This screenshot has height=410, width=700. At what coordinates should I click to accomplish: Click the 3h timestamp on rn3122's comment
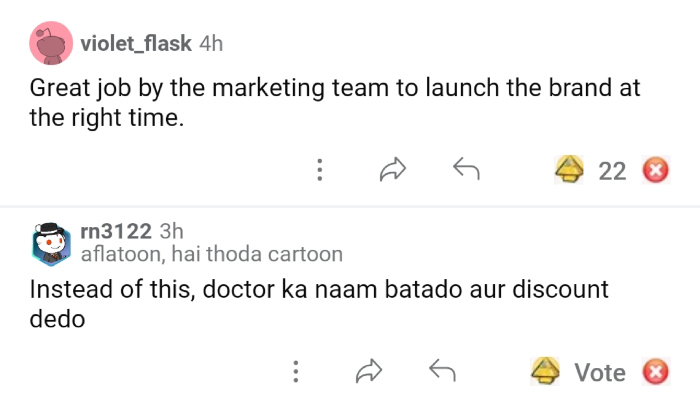172,232
